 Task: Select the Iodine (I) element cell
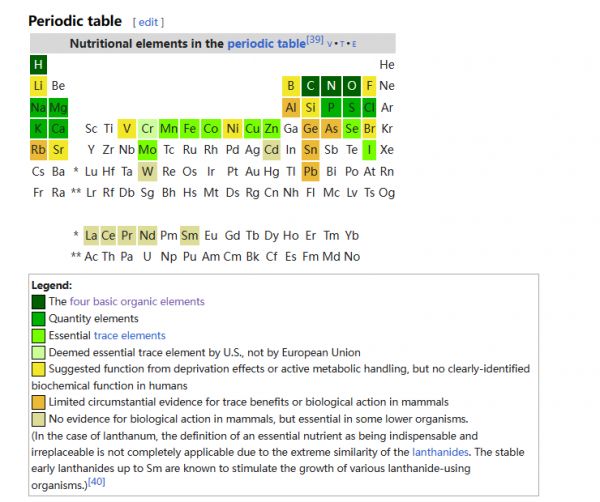(369, 150)
